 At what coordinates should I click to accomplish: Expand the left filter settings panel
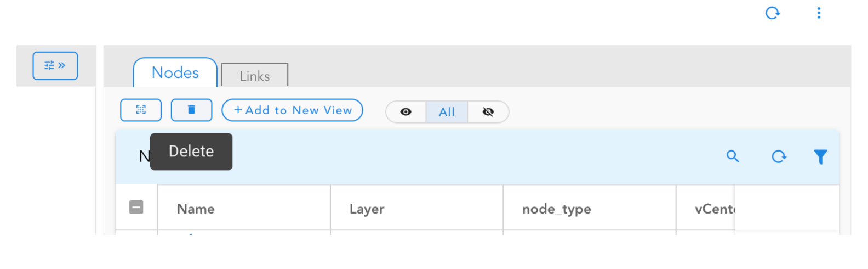point(55,66)
